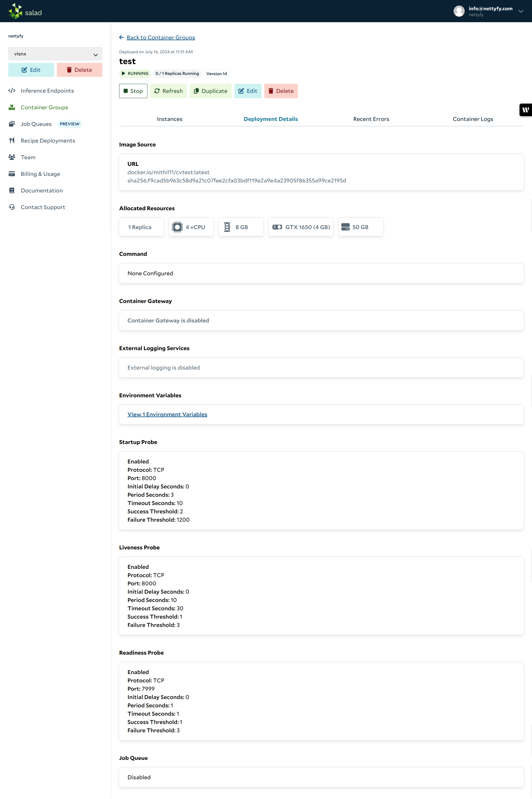Click the Job Queues sidebar icon
532x799 pixels.
pos(12,124)
